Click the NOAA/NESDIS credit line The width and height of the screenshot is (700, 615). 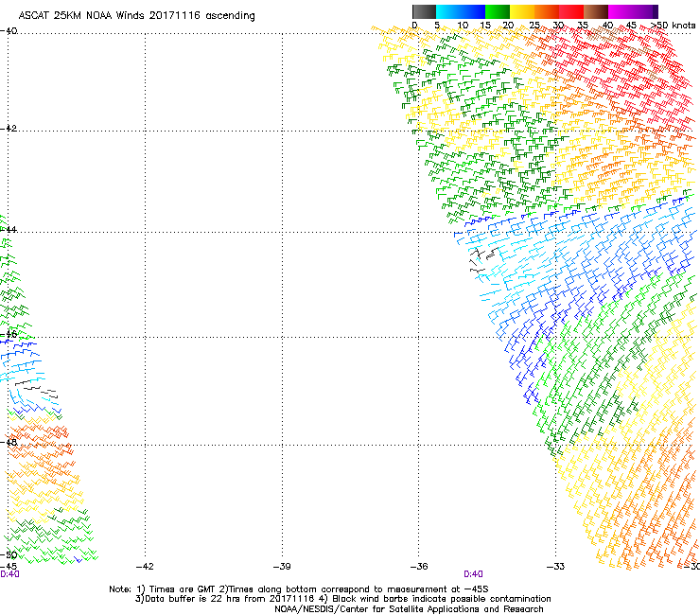coord(409,609)
